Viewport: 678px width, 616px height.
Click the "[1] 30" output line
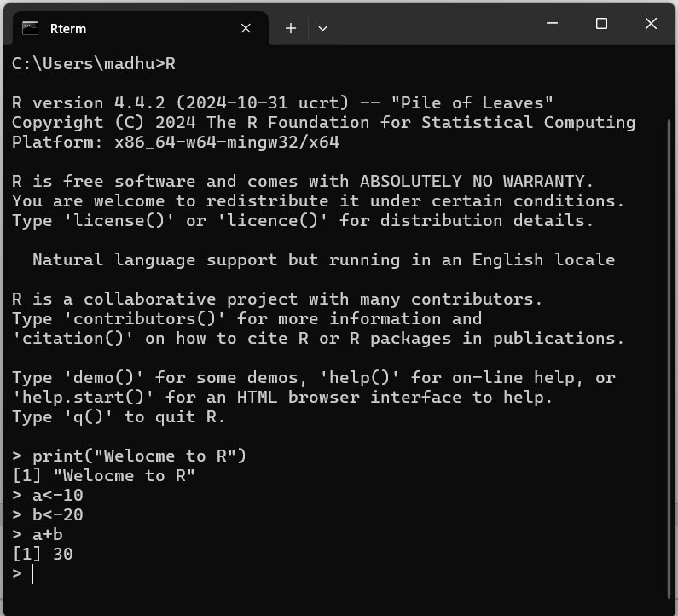[x=43, y=555]
